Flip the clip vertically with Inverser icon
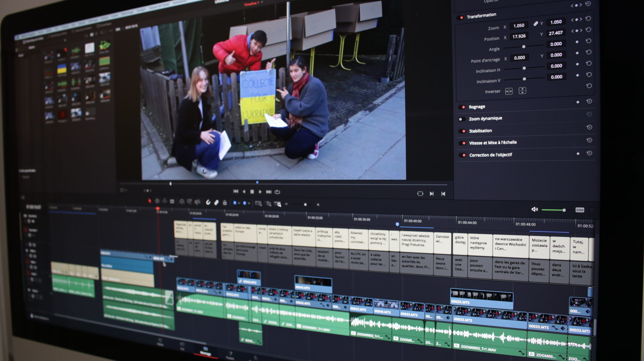Screen dimensions: 644x361 point(522,91)
